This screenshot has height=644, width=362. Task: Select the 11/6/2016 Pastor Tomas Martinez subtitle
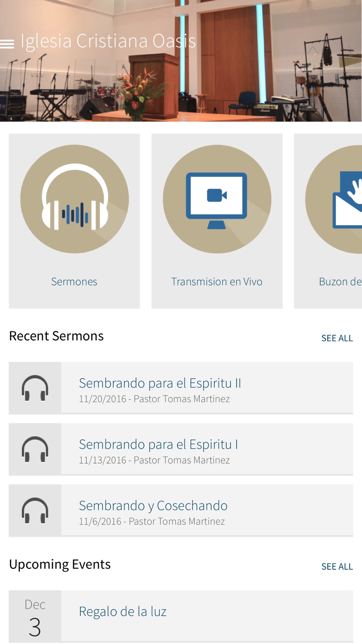tap(152, 521)
